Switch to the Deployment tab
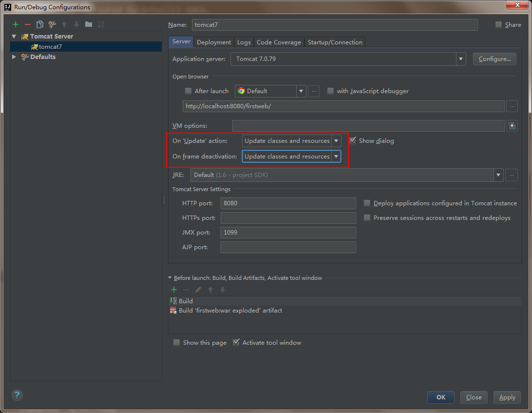This screenshot has width=532, height=413. [214, 42]
